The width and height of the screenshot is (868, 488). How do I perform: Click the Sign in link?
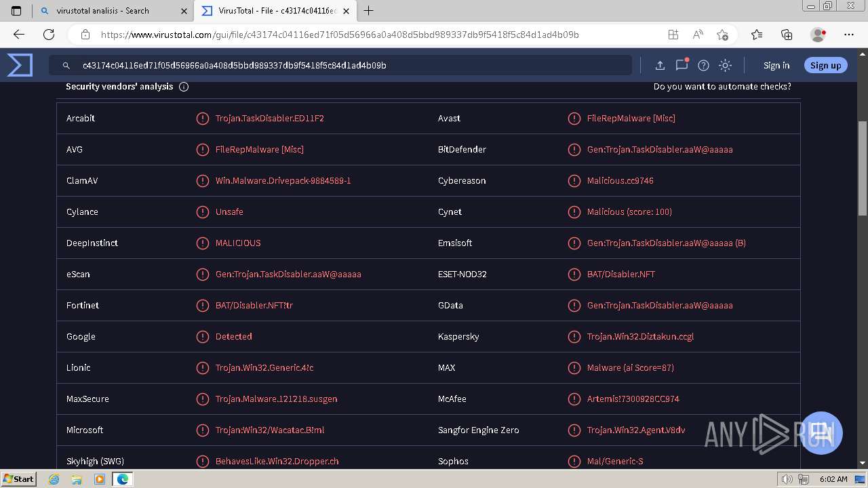[x=776, y=66]
